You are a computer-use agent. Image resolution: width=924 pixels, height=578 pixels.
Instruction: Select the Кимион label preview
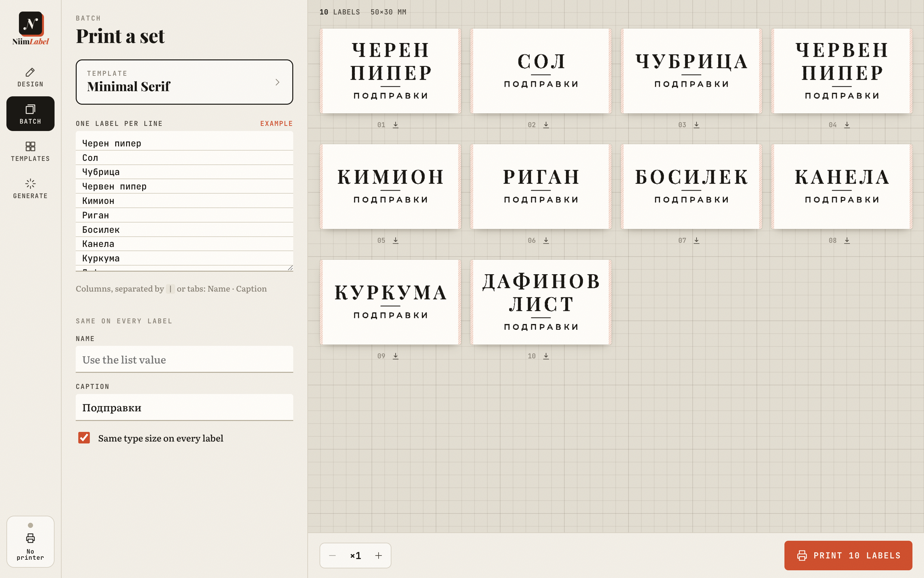point(390,187)
